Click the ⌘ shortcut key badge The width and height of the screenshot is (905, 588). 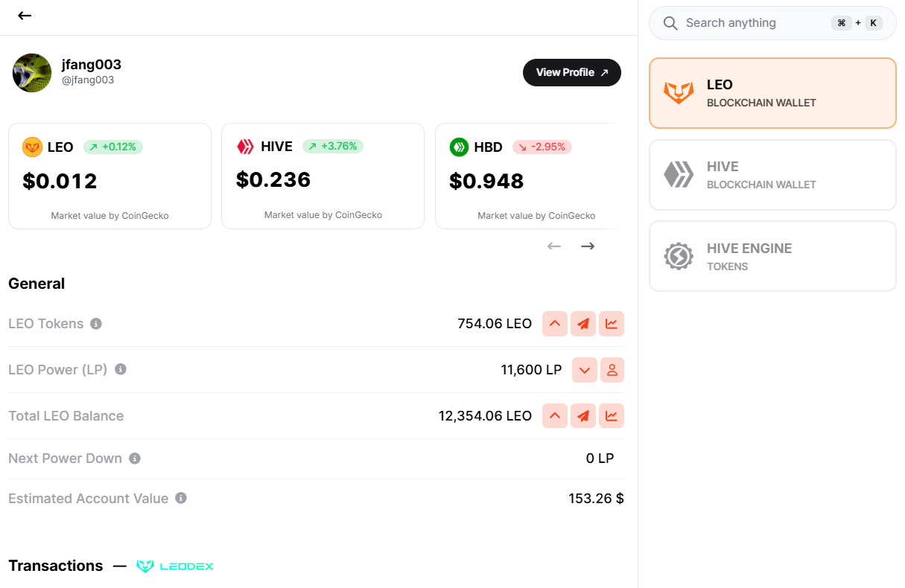pyautogui.click(x=841, y=23)
